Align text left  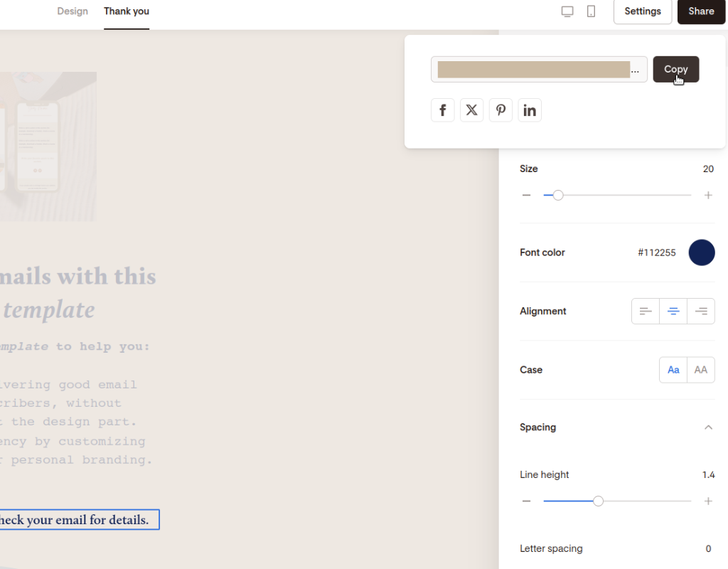646,312
